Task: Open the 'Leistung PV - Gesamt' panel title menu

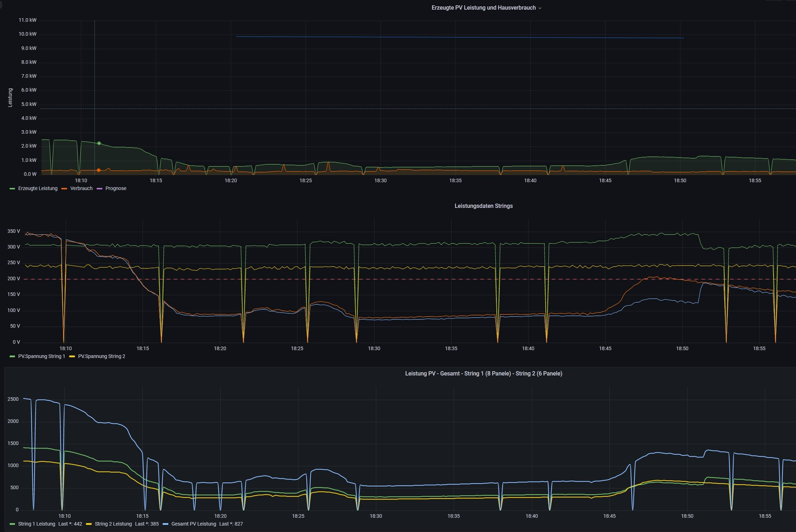Action: click(x=483, y=373)
